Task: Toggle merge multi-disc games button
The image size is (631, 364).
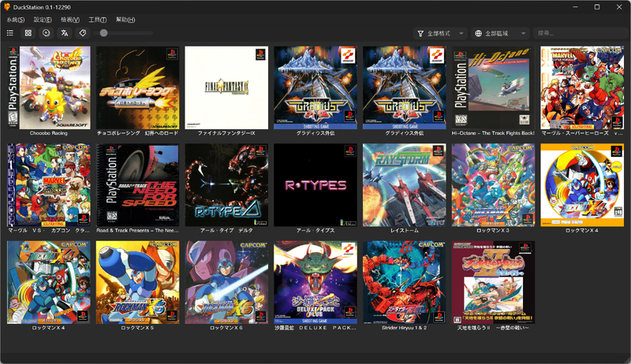Action: pyautogui.click(x=47, y=33)
